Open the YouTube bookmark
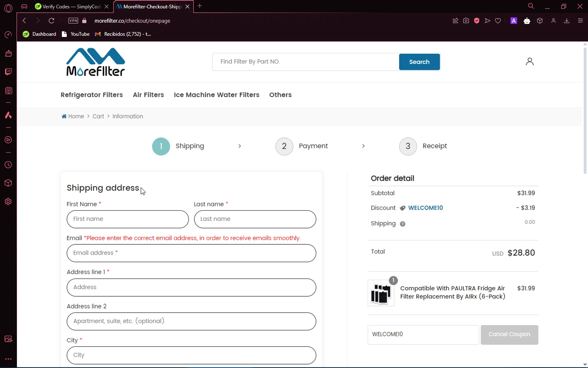The image size is (588, 368). 76,34
